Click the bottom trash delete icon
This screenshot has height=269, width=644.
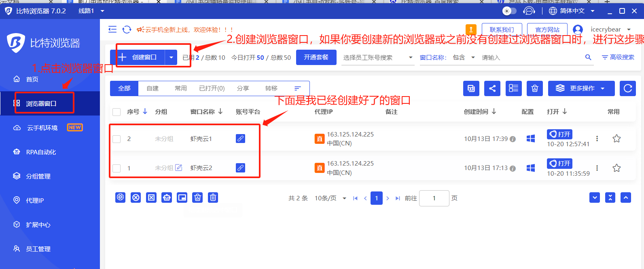click(x=213, y=198)
